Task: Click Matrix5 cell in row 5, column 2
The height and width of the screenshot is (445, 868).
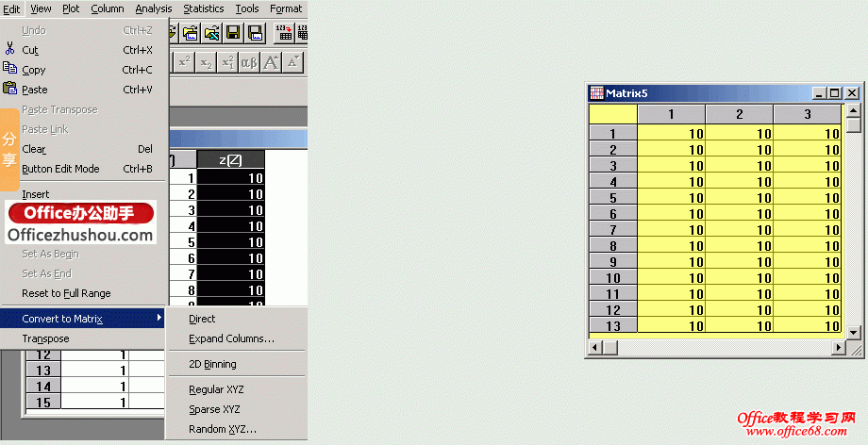Action: click(x=739, y=198)
